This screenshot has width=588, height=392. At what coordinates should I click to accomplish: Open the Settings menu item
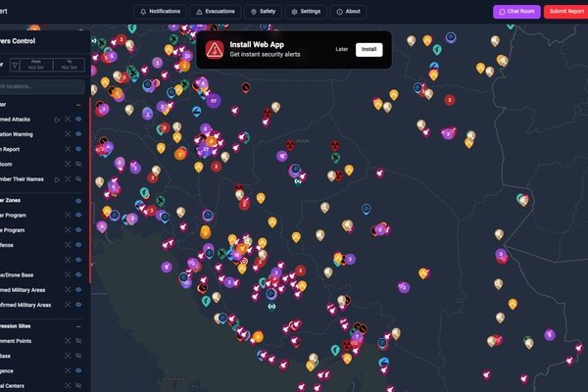point(306,12)
